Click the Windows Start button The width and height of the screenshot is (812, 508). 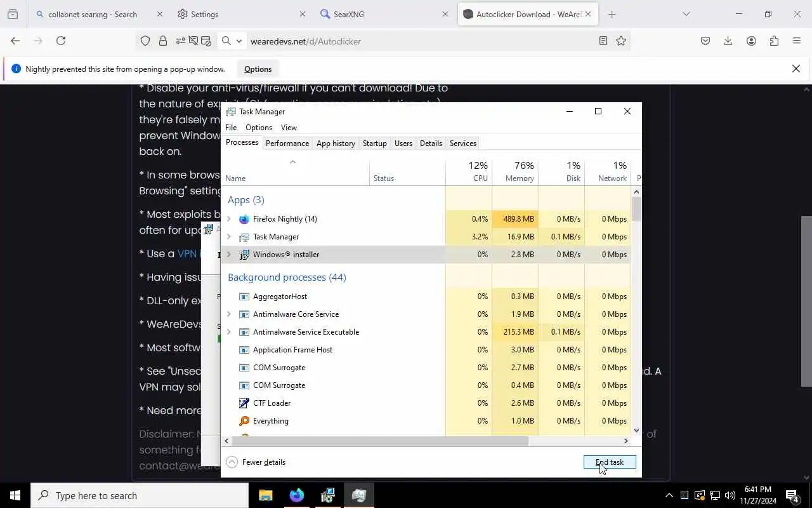[15, 495]
